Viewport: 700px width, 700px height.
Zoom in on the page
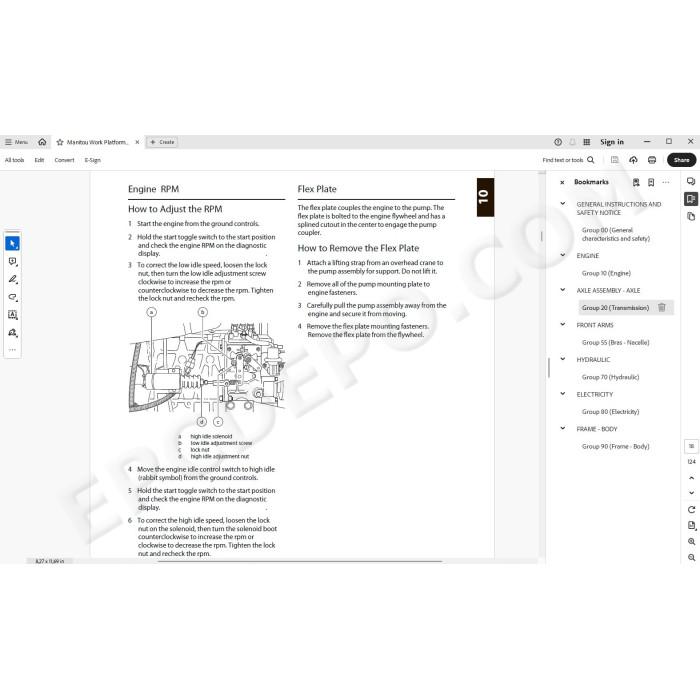tap(691, 542)
